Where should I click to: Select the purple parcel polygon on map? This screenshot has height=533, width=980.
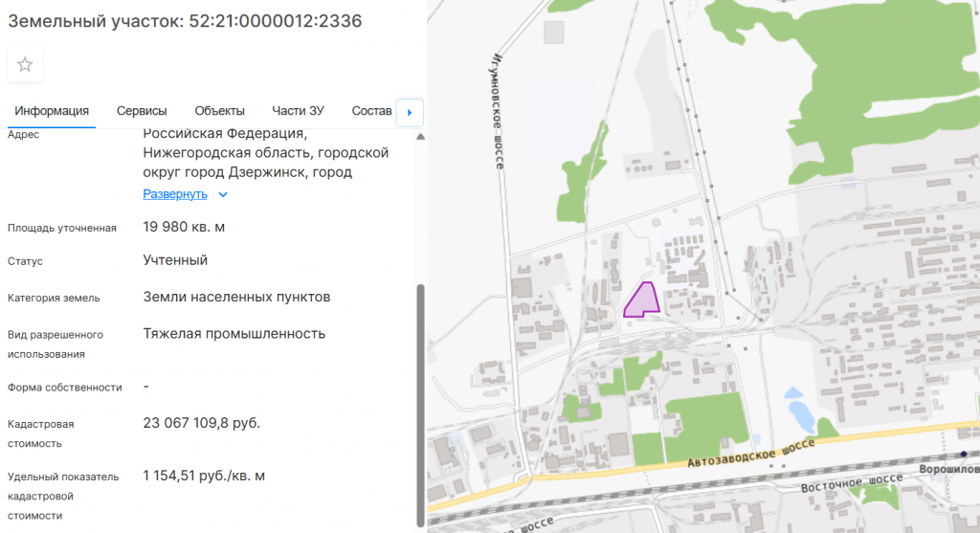tap(641, 301)
